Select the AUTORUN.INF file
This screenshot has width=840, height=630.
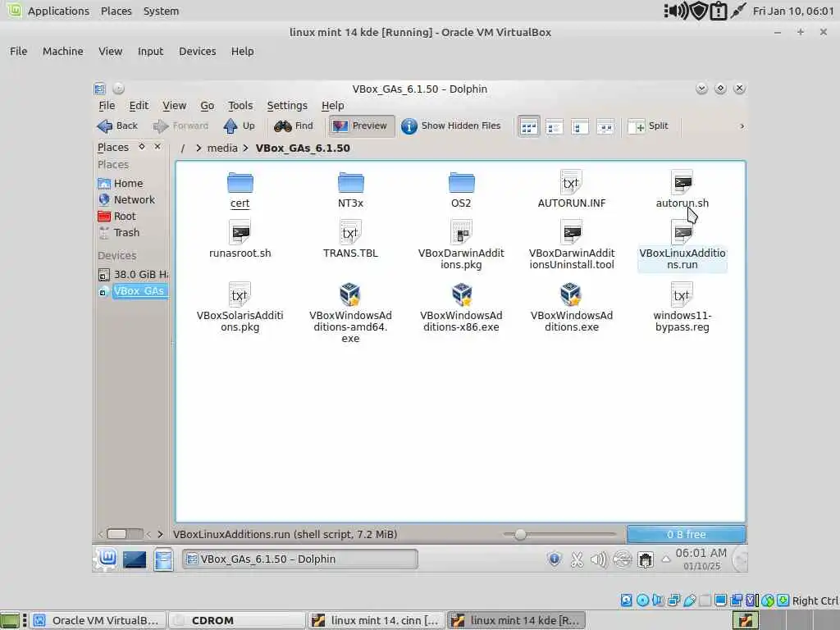click(x=572, y=190)
